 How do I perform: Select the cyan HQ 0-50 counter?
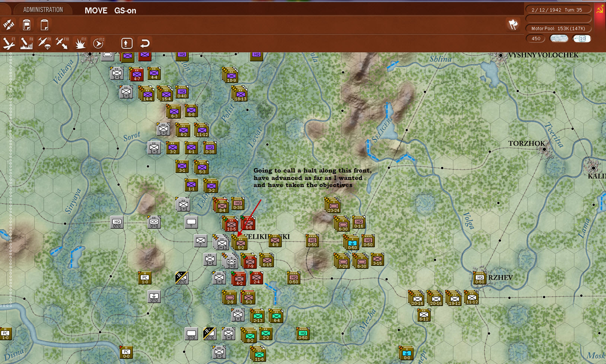click(x=303, y=334)
